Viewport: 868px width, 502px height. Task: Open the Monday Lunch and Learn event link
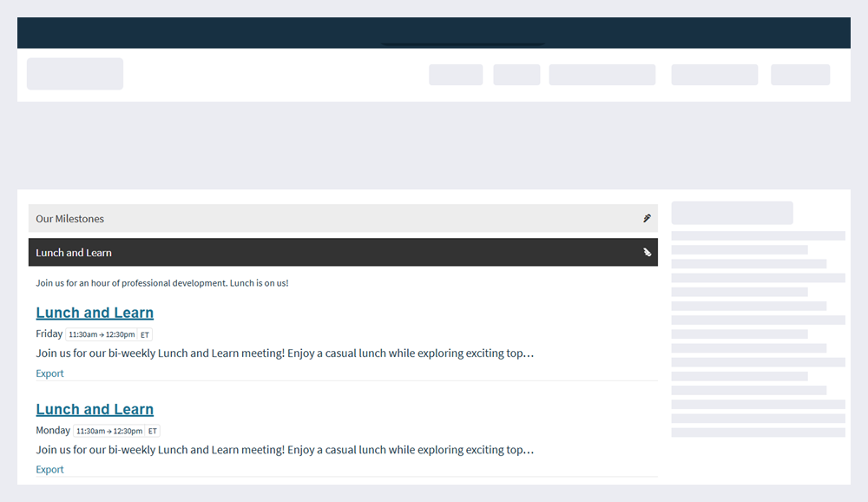(95, 409)
